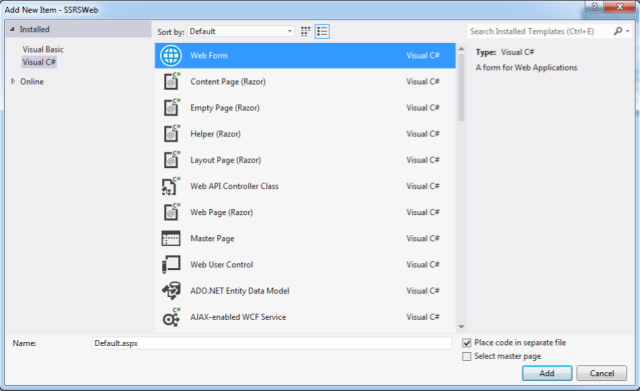
Task: Open the Sort by Default dropdown
Action: click(241, 31)
